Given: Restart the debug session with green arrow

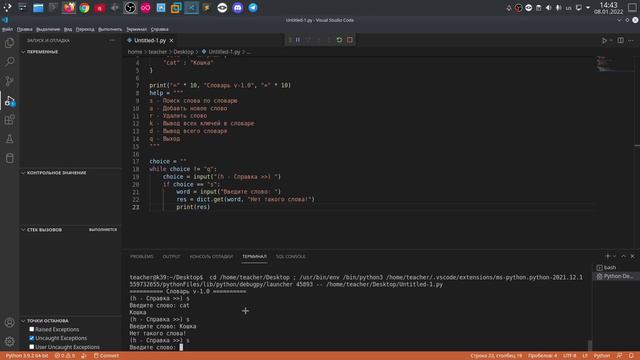Looking at the screenshot, I should pyautogui.click(x=339, y=40).
